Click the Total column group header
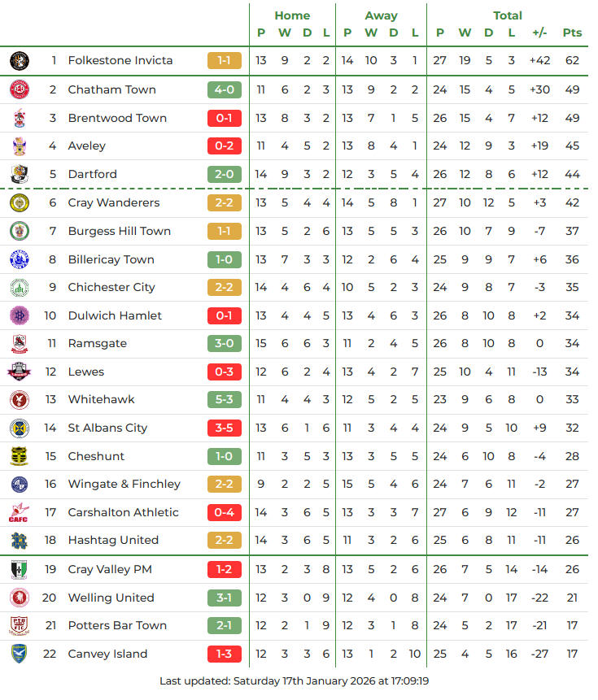 [x=508, y=15]
